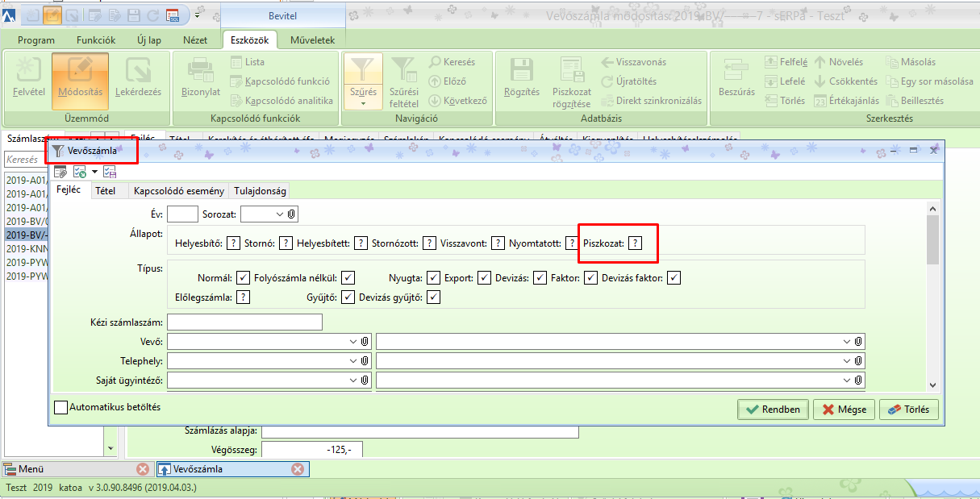Viewport: 980px width, 499px height.
Task: Open Kapcsolódó funkció in the ribbon
Action: pos(279,81)
